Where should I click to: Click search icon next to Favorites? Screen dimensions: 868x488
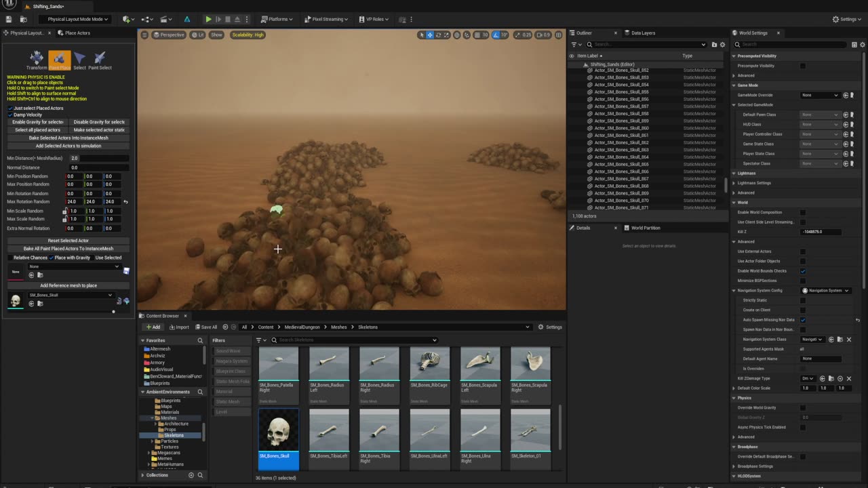click(x=200, y=340)
